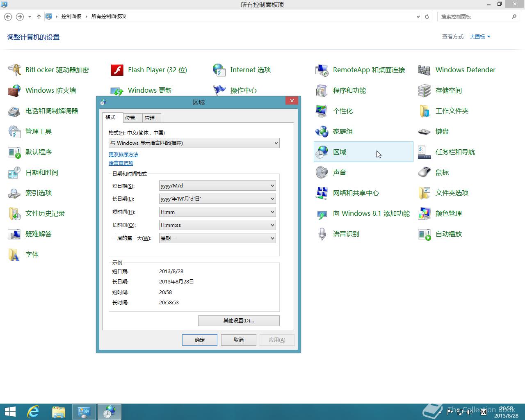Open 管理工具 gear icon
525x420 pixels.
tap(14, 132)
